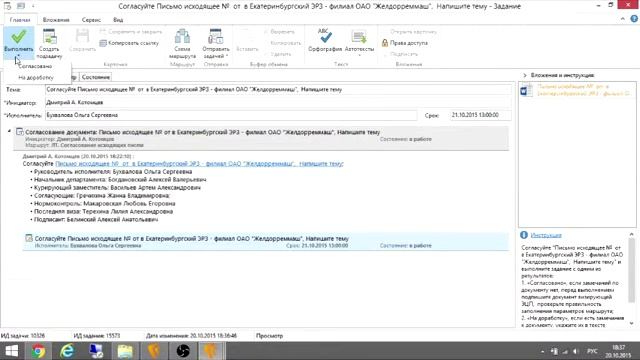Switch to the Главная ribbon tab

point(20,20)
